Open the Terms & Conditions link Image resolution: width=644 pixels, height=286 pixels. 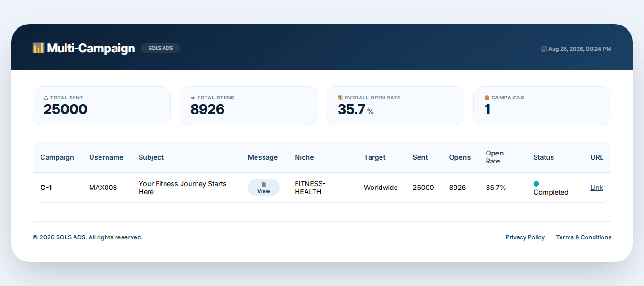pyautogui.click(x=584, y=237)
